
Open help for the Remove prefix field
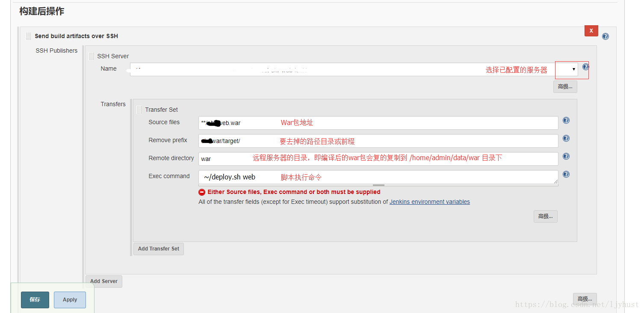[566, 138]
